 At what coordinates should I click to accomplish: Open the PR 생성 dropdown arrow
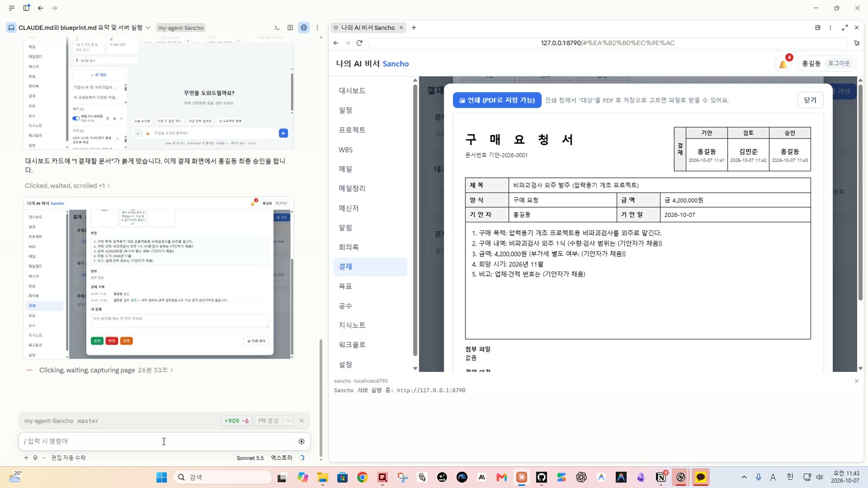[x=289, y=421]
